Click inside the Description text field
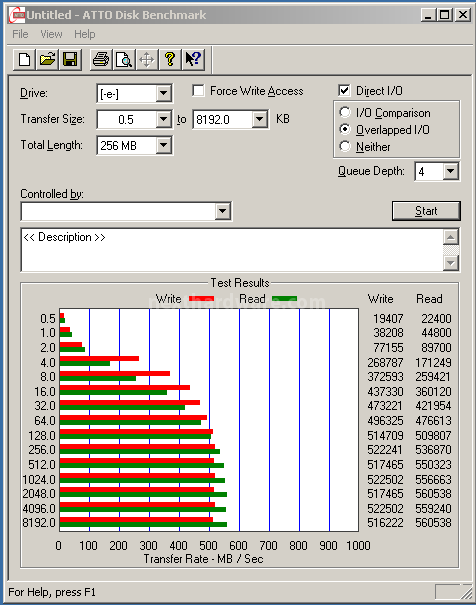 click(232, 250)
